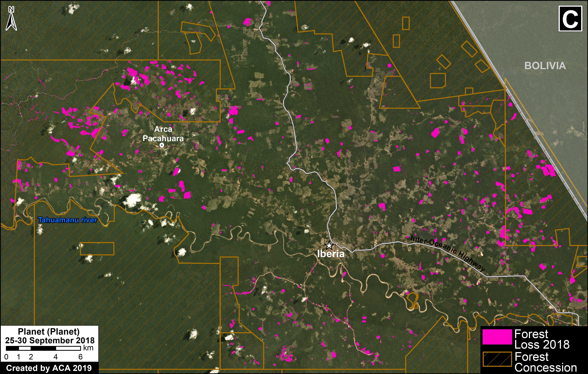The height and width of the screenshot is (374, 588).
Task: Click the kilometer scale bar
Action: [43, 348]
